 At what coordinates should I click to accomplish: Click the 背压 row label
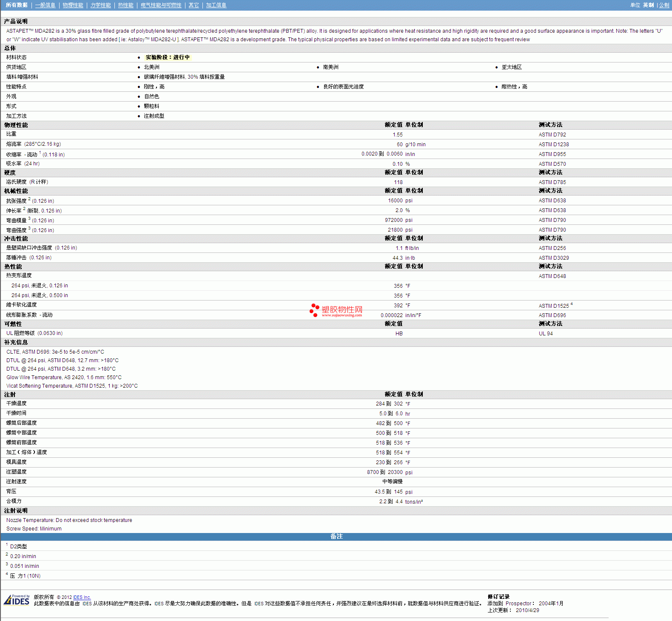[x=11, y=491]
